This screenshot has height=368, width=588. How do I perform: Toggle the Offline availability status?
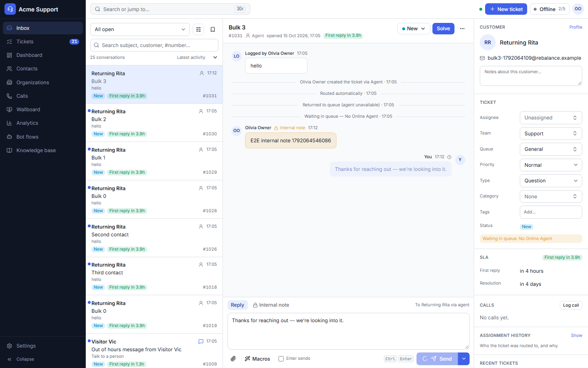tap(550, 9)
